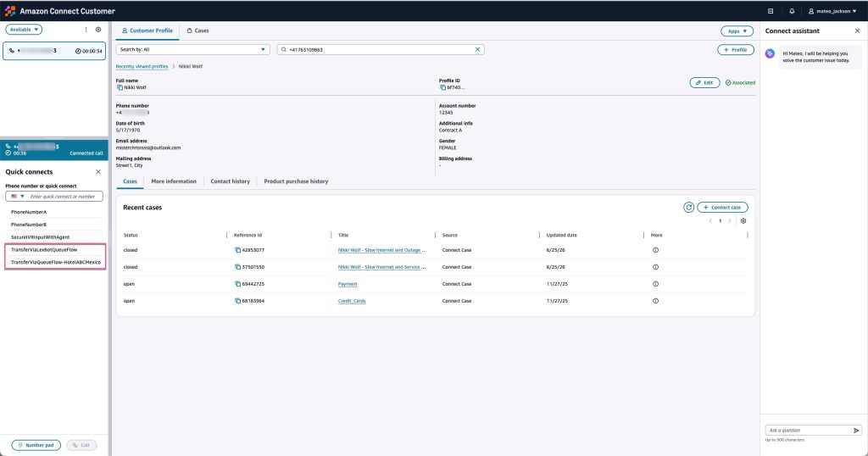Open the country flag selector dropdown
Screen dimensions: 868x456
tap(18, 197)
